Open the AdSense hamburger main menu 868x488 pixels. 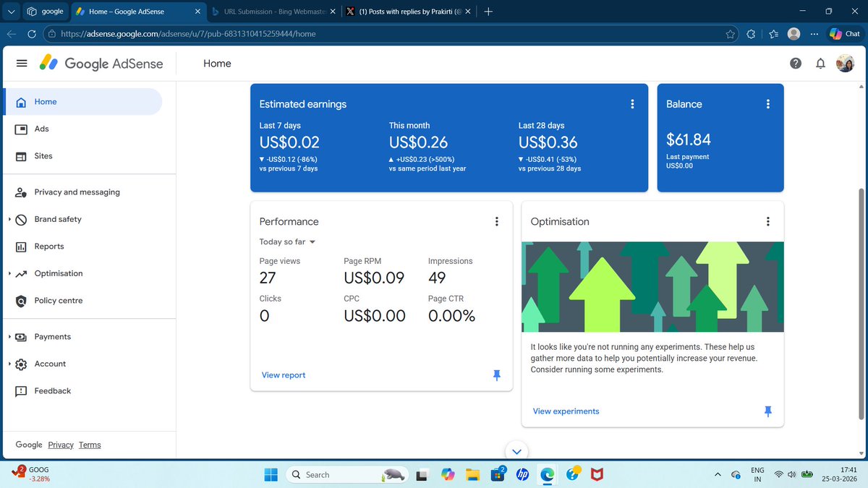22,64
